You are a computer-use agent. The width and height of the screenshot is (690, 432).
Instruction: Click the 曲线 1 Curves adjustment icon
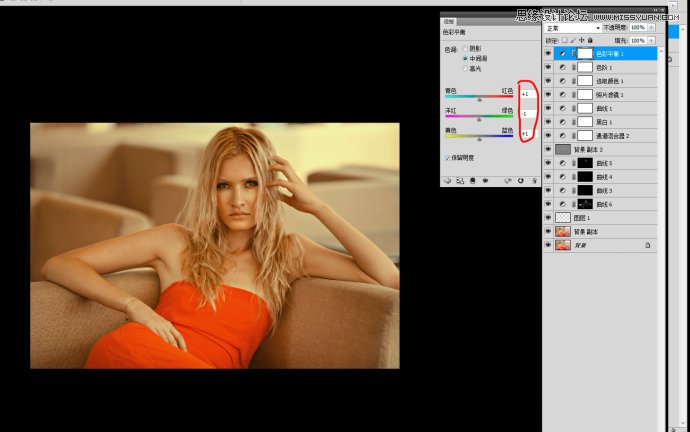pyautogui.click(x=562, y=108)
